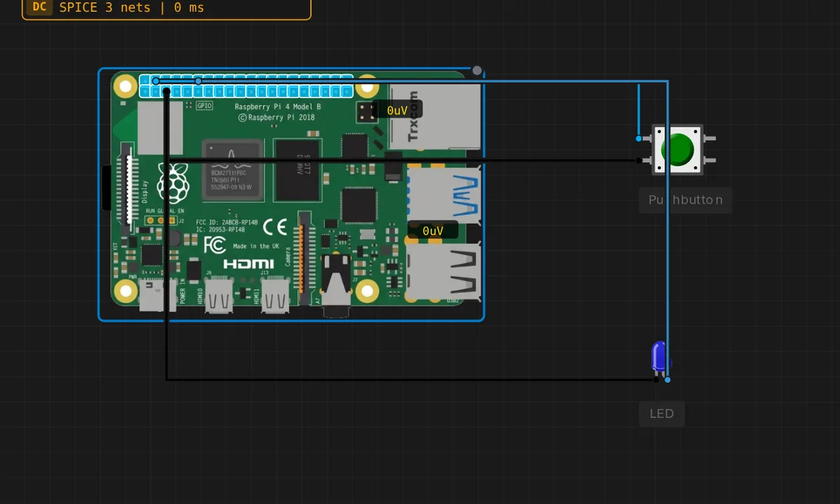Click the DC mode tag in the status bar
Image resolution: width=840 pixels, height=504 pixels.
pos(40,8)
